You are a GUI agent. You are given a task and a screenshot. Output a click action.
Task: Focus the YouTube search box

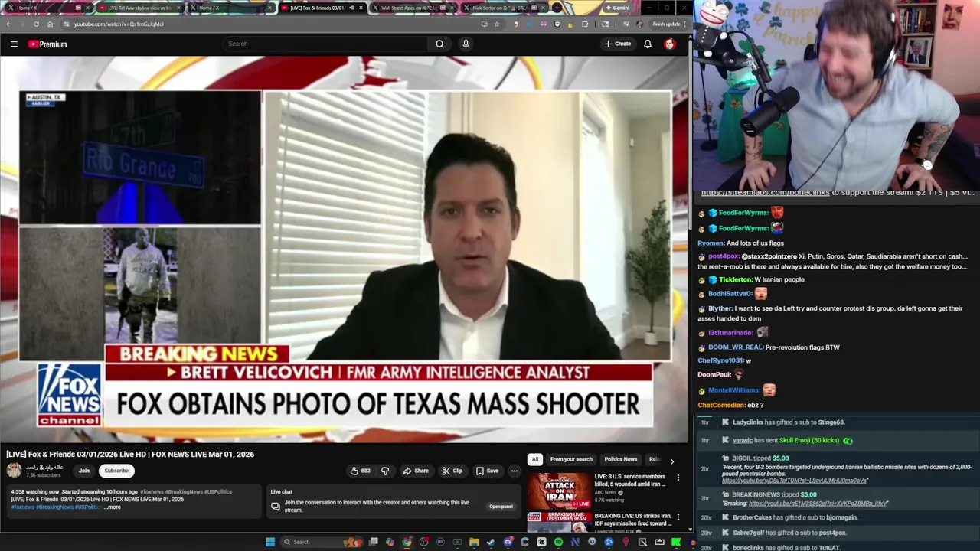(x=325, y=44)
